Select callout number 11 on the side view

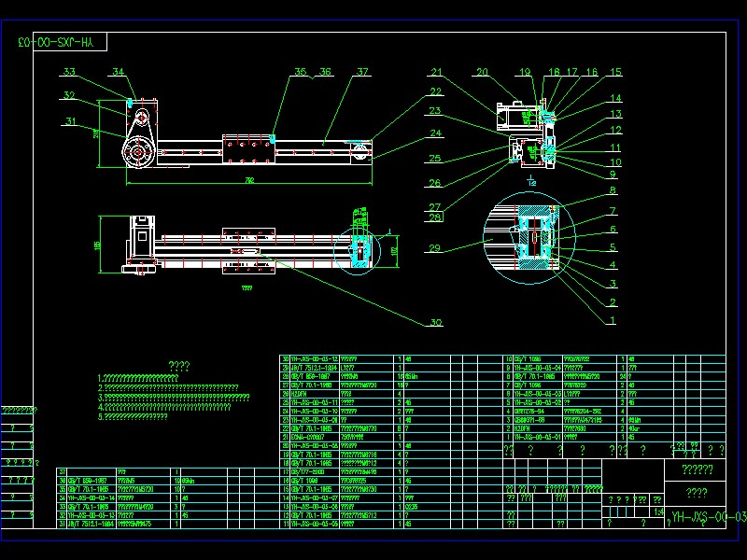(x=615, y=147)
